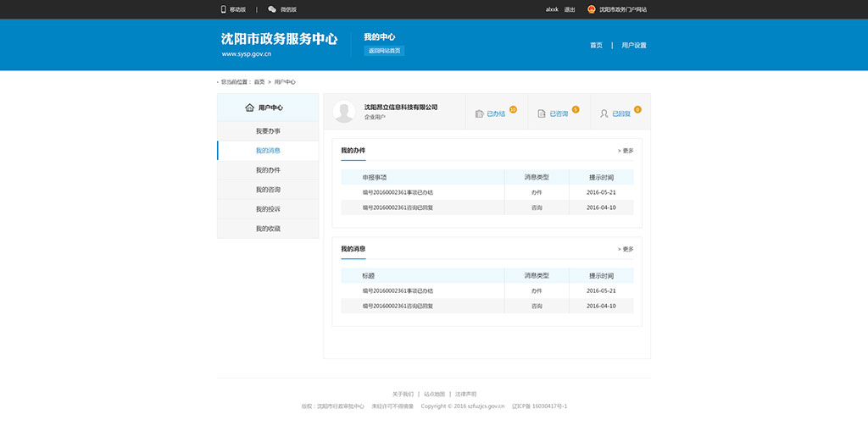The height and width of the screenshot is (431, 868).
Task: Click the 已办结 document icon
Action: click(x=479, y=113)
